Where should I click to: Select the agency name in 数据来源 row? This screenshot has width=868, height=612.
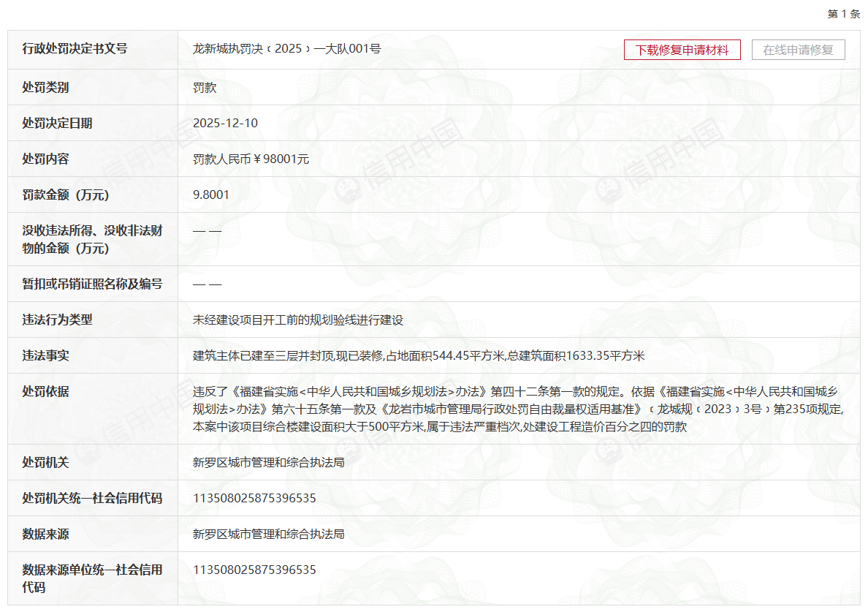tap(268, 534)
